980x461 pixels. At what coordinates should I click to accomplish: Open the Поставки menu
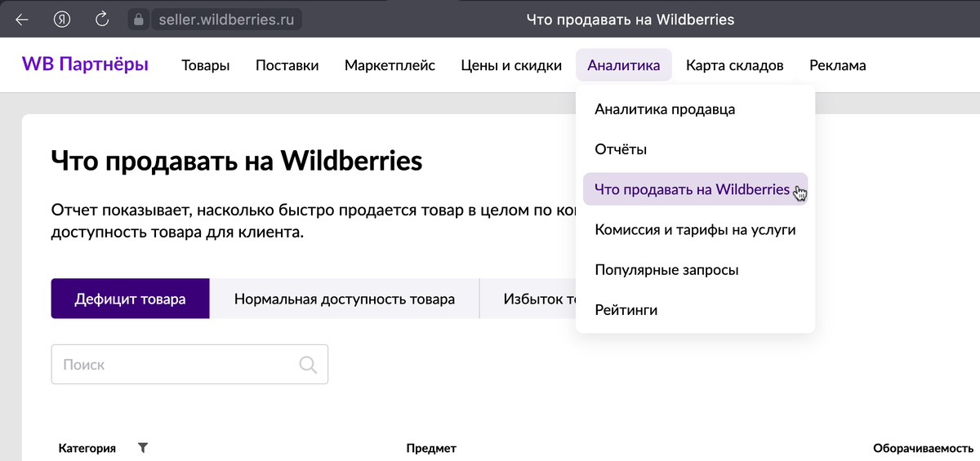(x=287, y=65)
